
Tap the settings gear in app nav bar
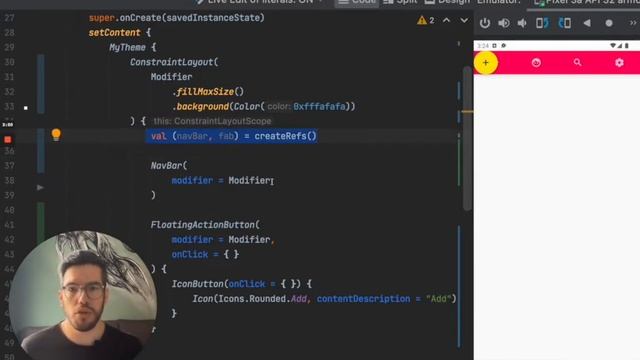point(619,62)
